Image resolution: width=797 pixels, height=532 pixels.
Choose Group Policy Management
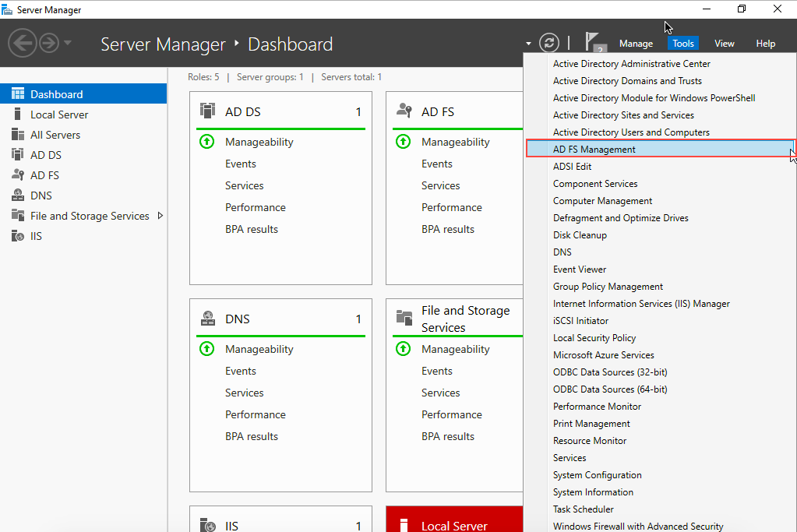(x=608, y=287)
